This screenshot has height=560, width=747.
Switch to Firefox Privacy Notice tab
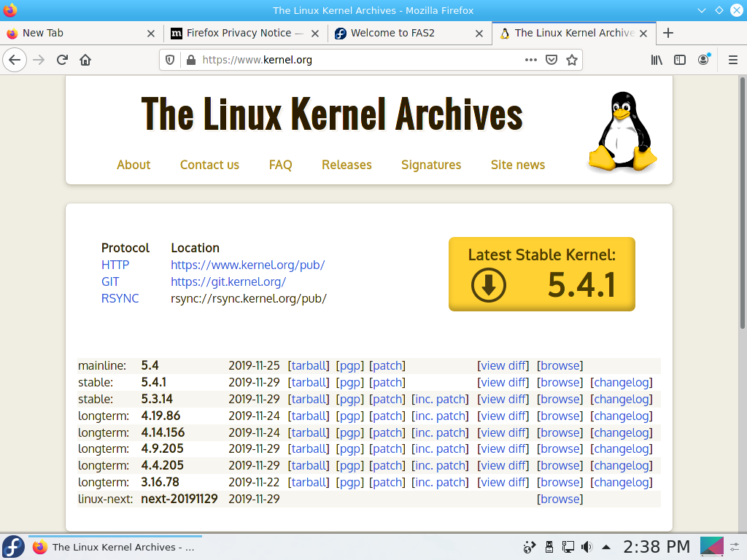(245, 33)
